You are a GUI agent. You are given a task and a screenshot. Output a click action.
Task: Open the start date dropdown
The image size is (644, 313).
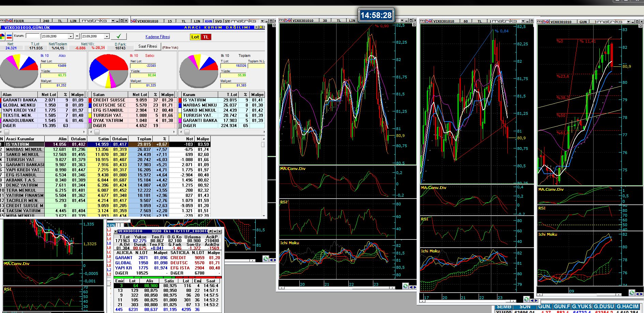[71, 36]
